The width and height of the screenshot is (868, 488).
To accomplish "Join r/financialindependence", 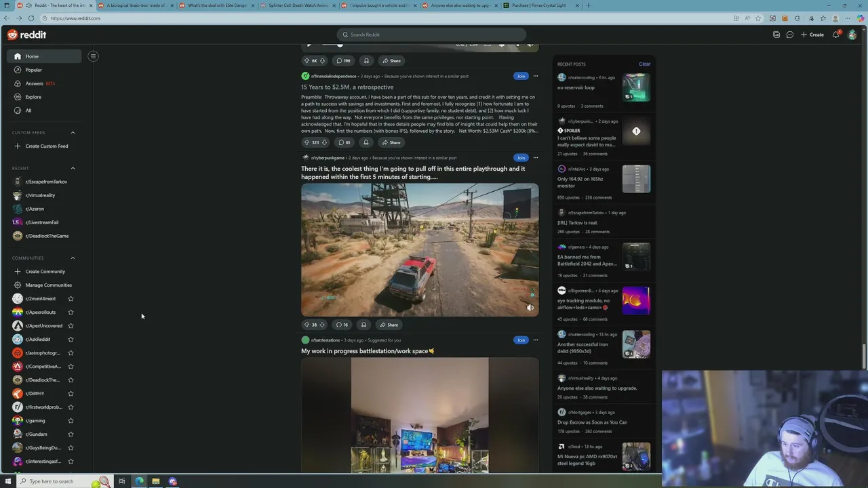I will click(x=521, y=76).
